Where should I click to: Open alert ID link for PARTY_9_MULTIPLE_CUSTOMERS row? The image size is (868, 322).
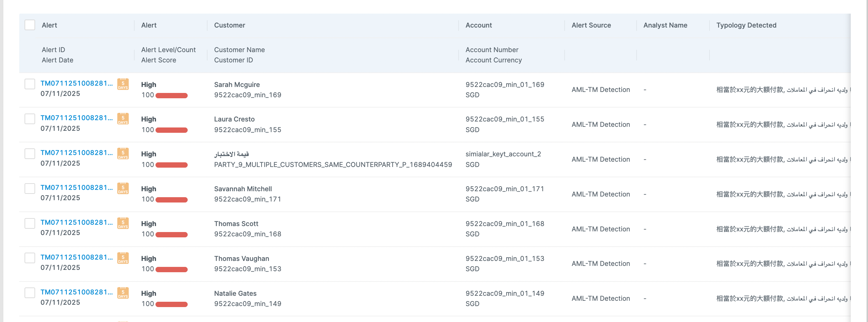77,153
